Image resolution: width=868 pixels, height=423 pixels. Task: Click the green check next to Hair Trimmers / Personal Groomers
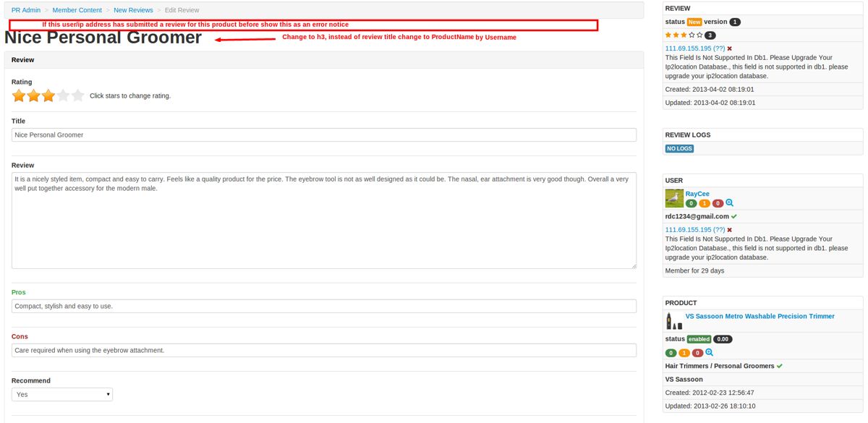780,366
